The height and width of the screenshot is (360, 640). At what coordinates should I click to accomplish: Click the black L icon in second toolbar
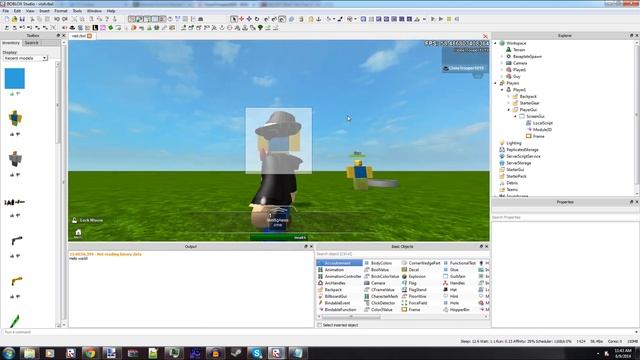(95, 28)
